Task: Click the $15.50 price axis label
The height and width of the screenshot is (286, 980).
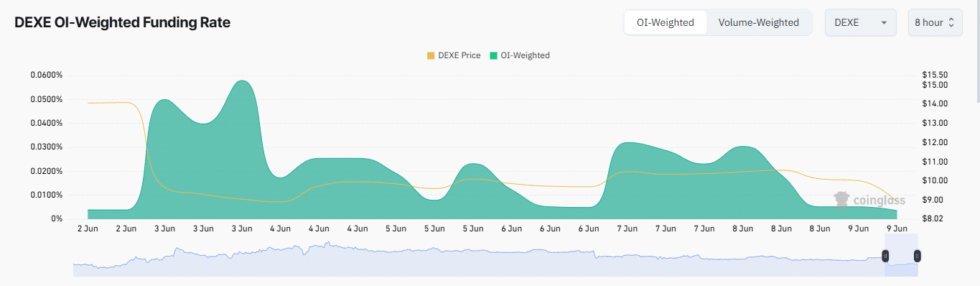Action: (x=936, y=75)
